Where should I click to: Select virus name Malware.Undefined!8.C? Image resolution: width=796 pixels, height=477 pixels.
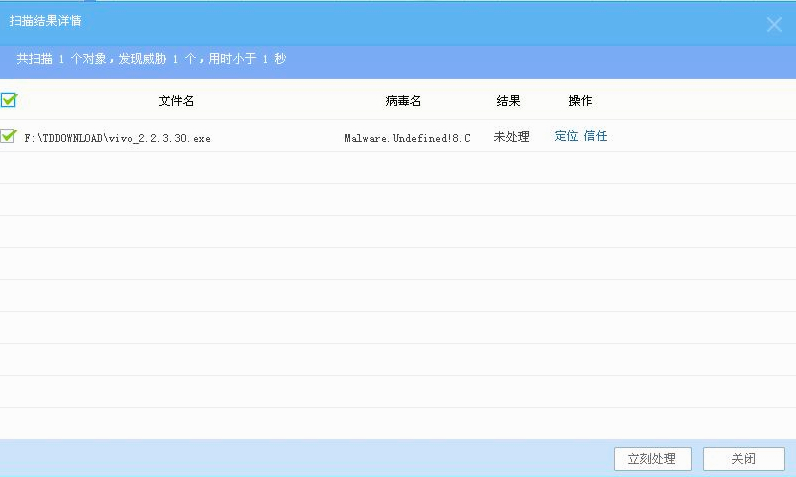407,138
